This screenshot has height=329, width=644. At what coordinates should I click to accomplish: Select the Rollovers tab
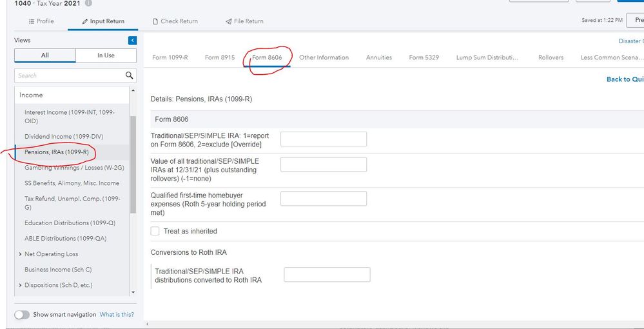pos(551,57)
